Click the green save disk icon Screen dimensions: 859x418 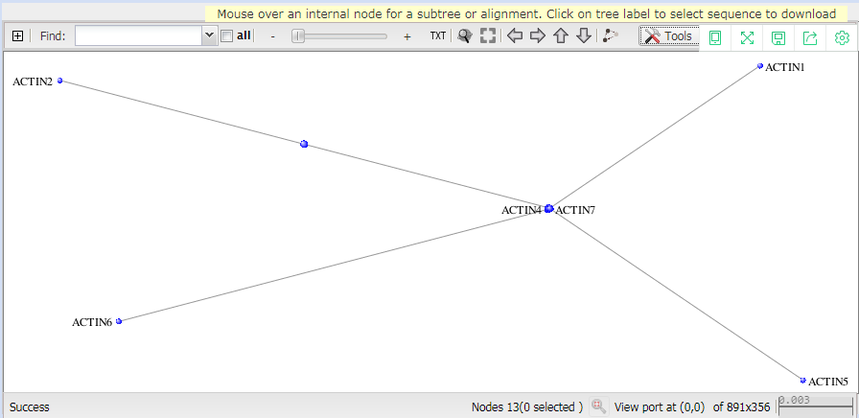[x=778, y=37]
